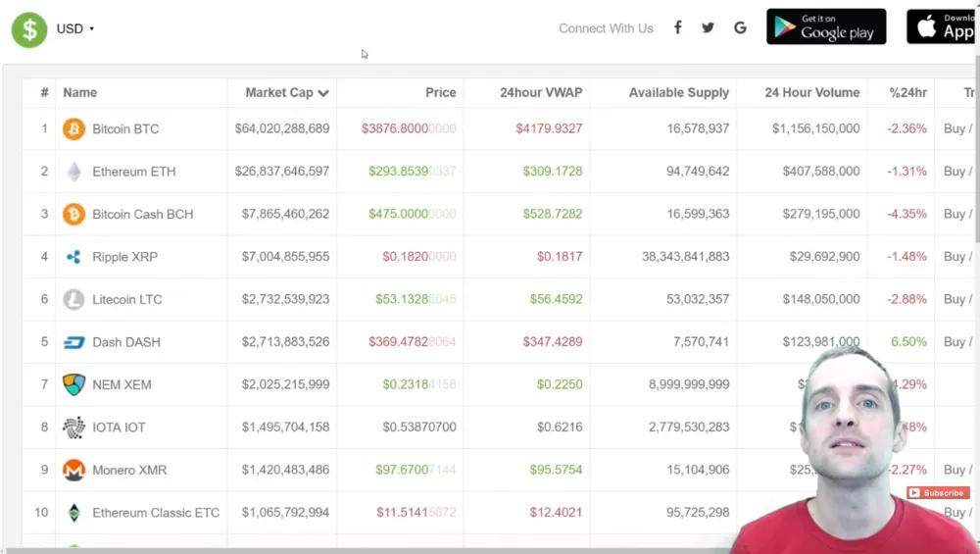
Task: Click the Litecoin LTC coin icon
Action: tap(73, 299)
